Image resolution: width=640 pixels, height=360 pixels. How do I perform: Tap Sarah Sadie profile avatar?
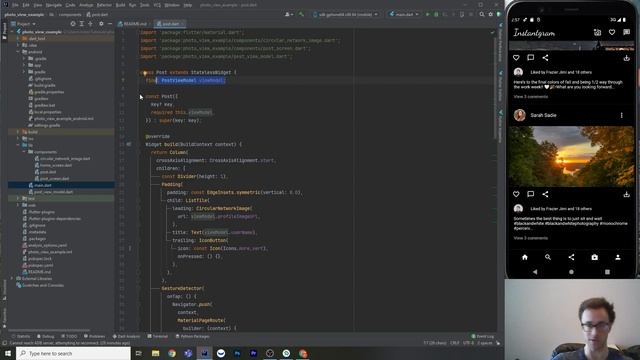(x=520, y=116)
